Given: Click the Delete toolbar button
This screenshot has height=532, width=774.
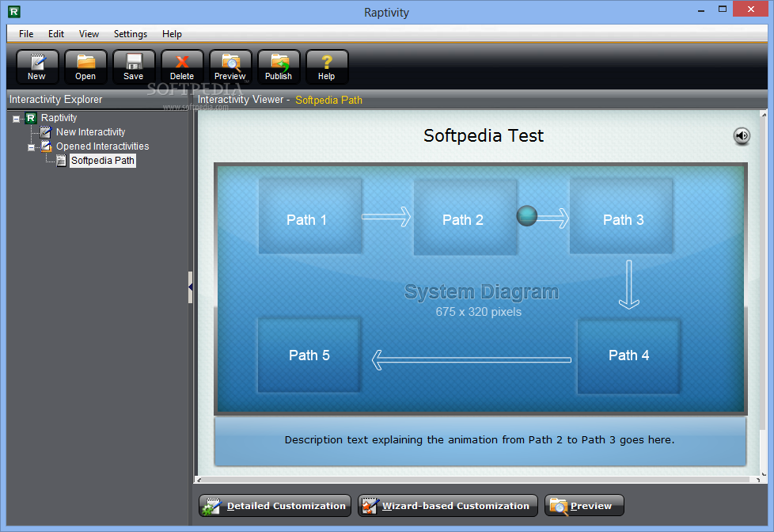Looking at the screenshot, I should [x=182, y=67].
